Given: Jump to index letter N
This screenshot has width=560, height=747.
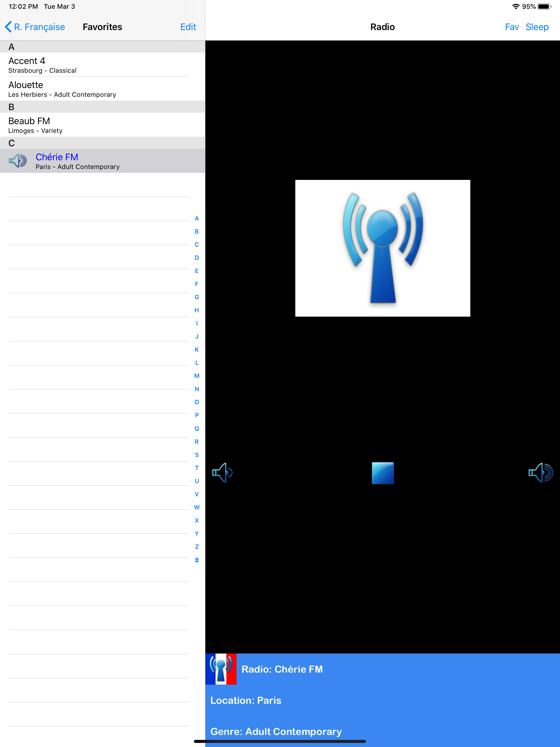Looking at the screenshot, I should tap(197, 389).
